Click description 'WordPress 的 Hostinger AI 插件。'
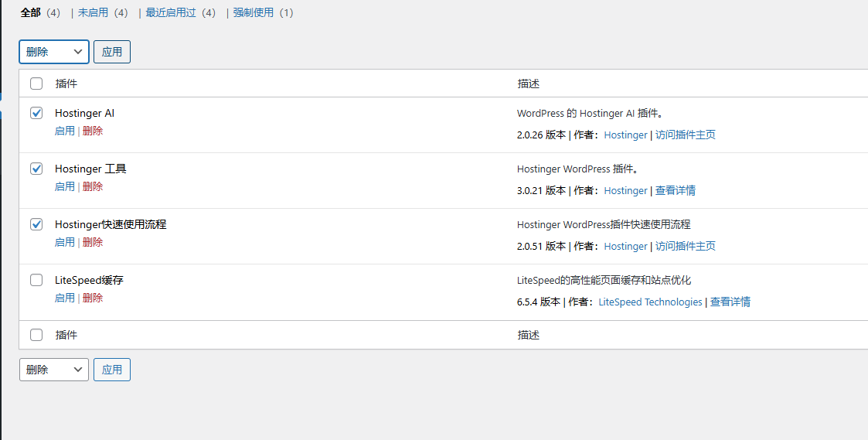The image size is (868, 440). point(590,113)
